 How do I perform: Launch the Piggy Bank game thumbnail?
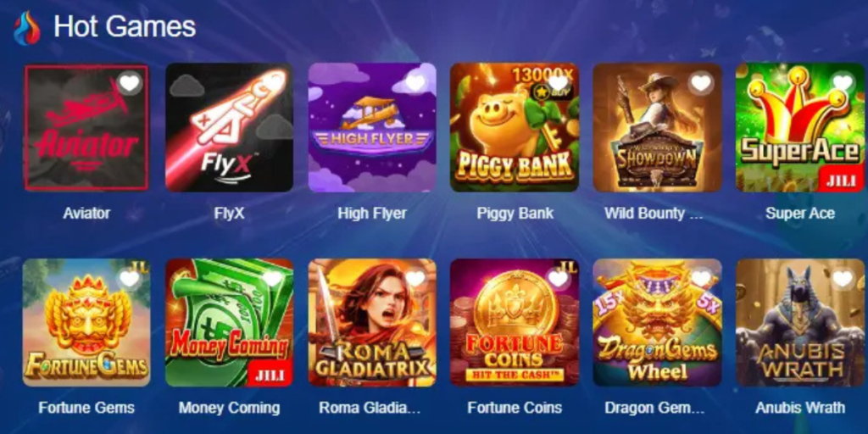pos(515,127)
